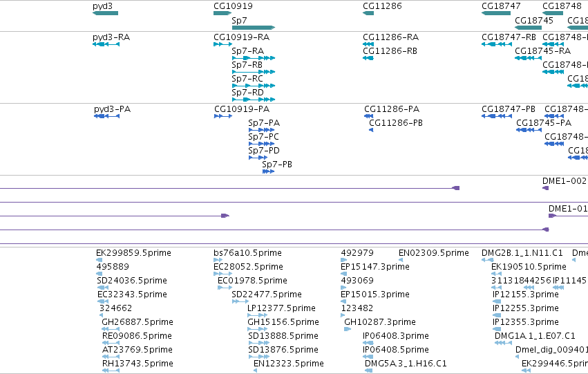Select transcript CG18747-RB
The height and width of the screenshot is (374, 588).
click(x=497, y=44)
